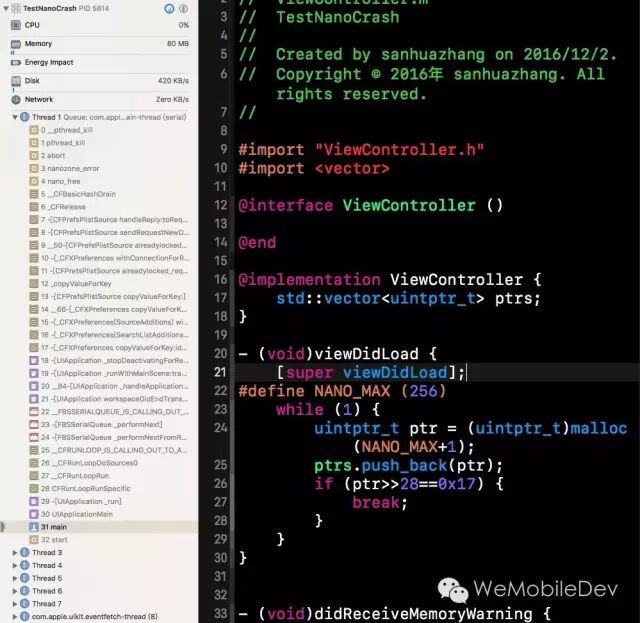Click didReceiveMemoryWarning method name
Image resolution: width=640 pixels, height=623 pixels.
click(423, 614)
